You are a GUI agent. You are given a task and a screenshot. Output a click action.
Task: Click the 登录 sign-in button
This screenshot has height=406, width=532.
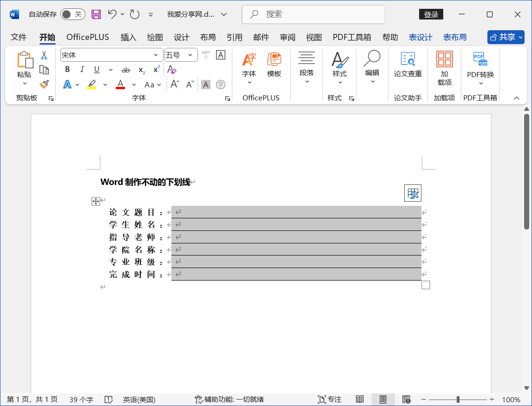point(431,14)
